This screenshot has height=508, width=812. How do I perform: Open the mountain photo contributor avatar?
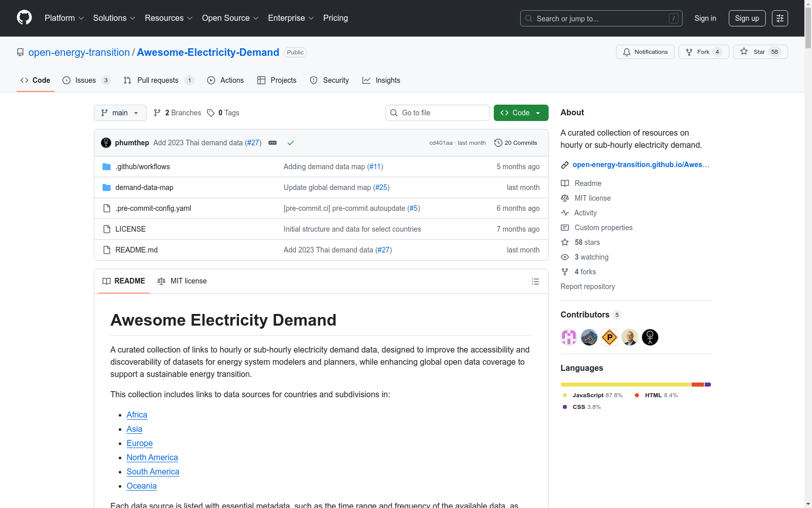click(x=589, y=337)
